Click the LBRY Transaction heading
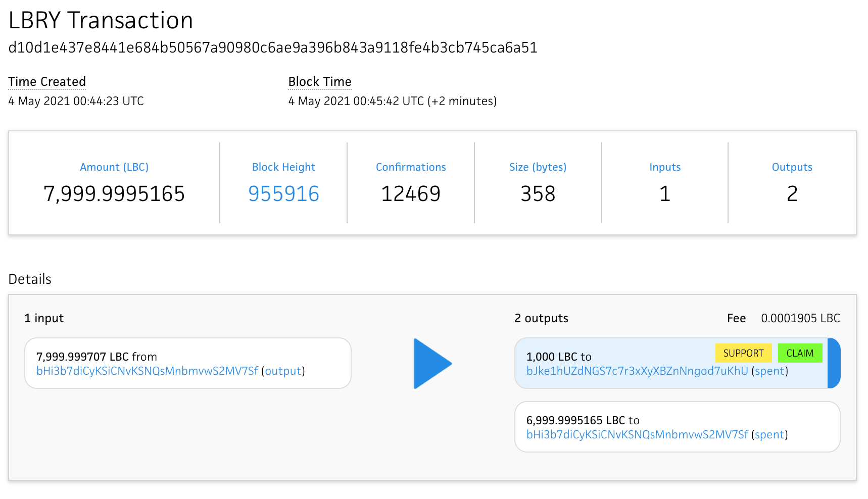This screenshot has width=868, height=499. click(101, 21)
